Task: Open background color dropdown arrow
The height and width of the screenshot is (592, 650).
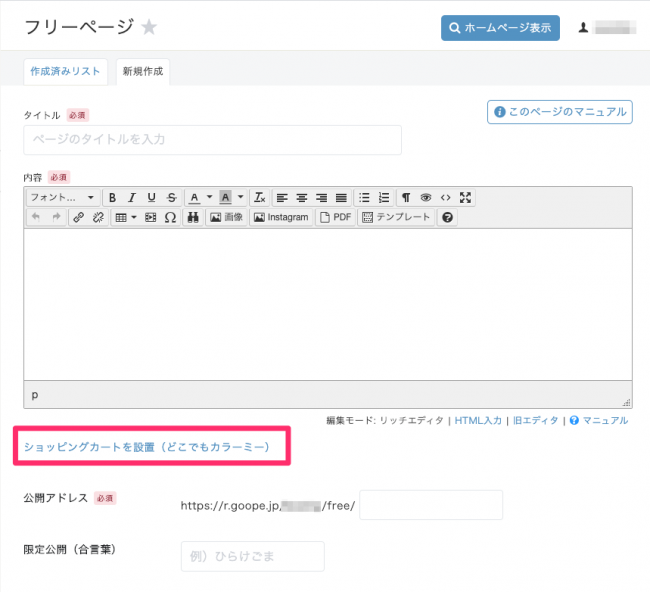Action: point(241,197)
